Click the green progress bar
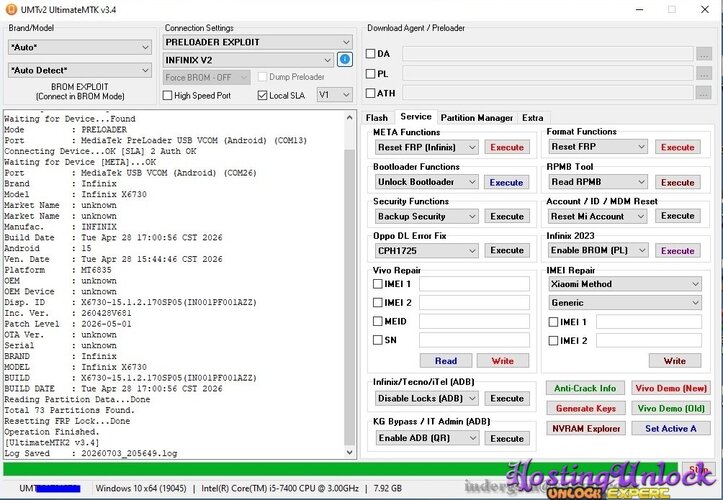Screen dimensions: 723x500 (340, 469)
